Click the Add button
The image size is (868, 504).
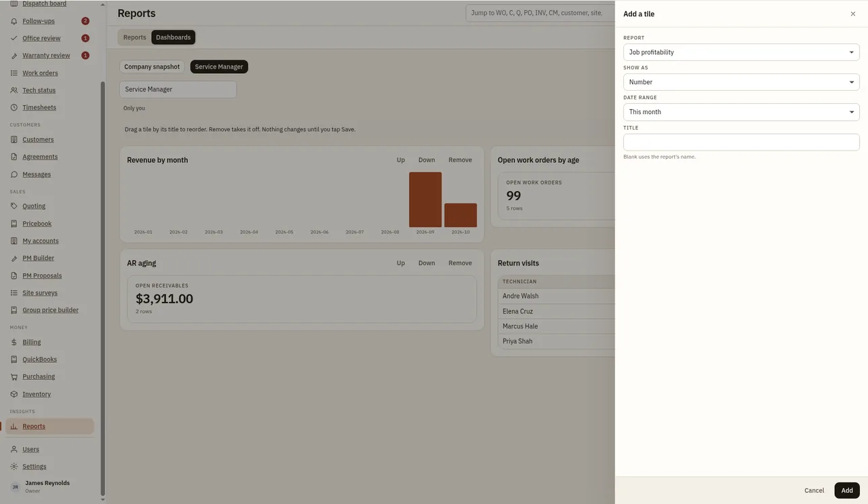point(847,490)
